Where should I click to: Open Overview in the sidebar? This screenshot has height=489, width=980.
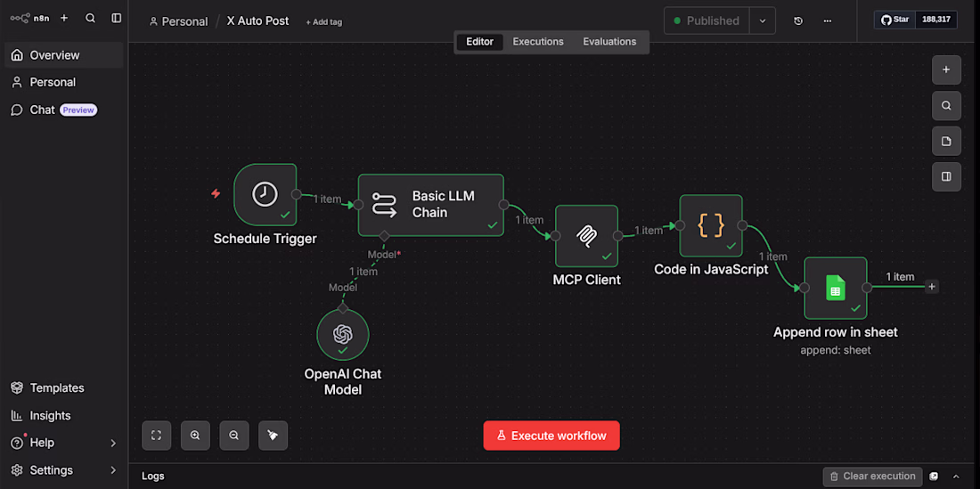pyautogui.click(x=64, y=55)
